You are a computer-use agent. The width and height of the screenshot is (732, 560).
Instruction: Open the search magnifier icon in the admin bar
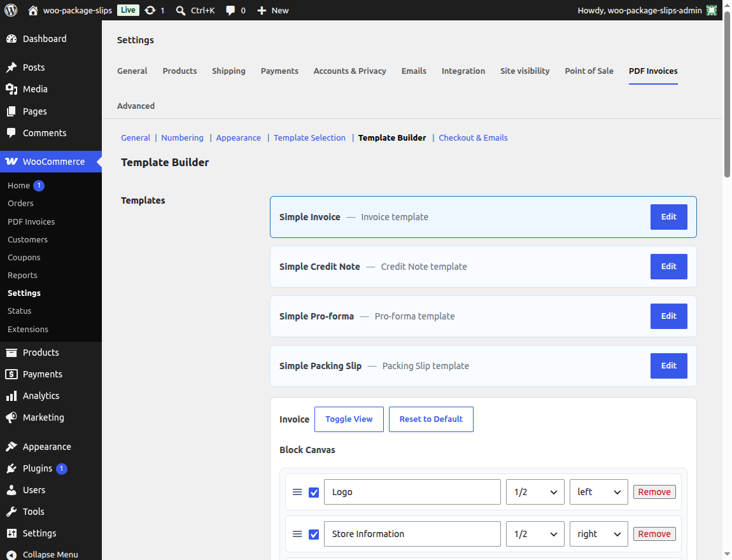181,10
